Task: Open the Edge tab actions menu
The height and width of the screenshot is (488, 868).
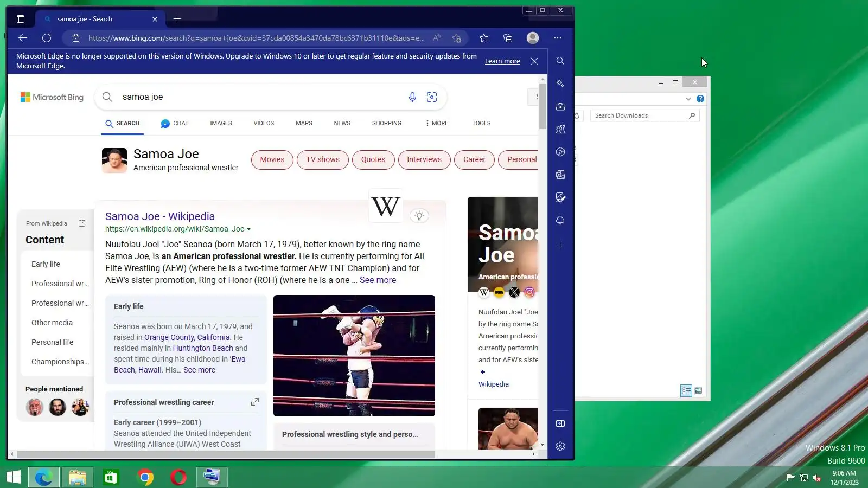Action: click(x=21, y=19)
